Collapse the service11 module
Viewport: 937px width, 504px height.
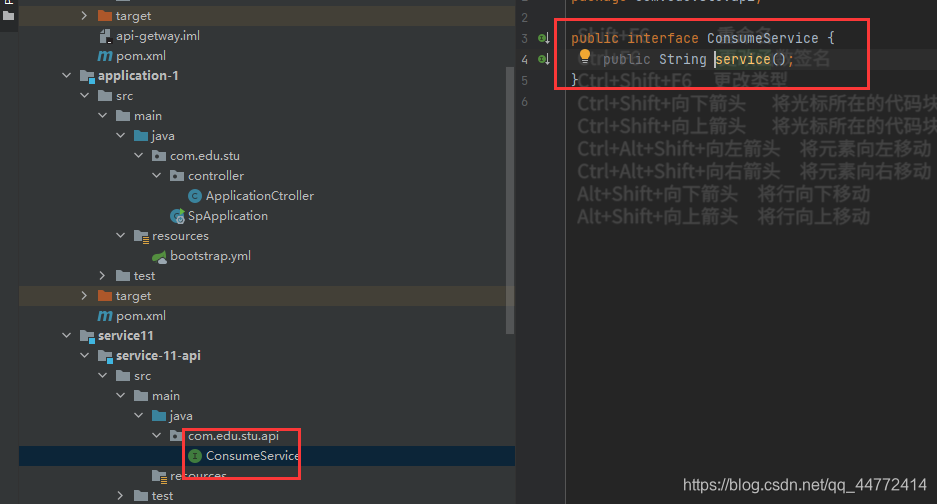pyautogui.click(x=66, y=335)
